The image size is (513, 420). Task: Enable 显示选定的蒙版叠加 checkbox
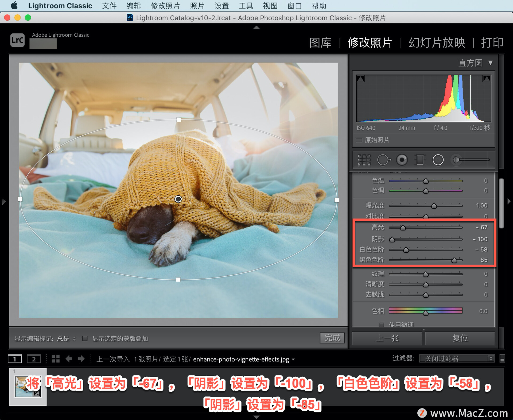click(x=85, y=338)
